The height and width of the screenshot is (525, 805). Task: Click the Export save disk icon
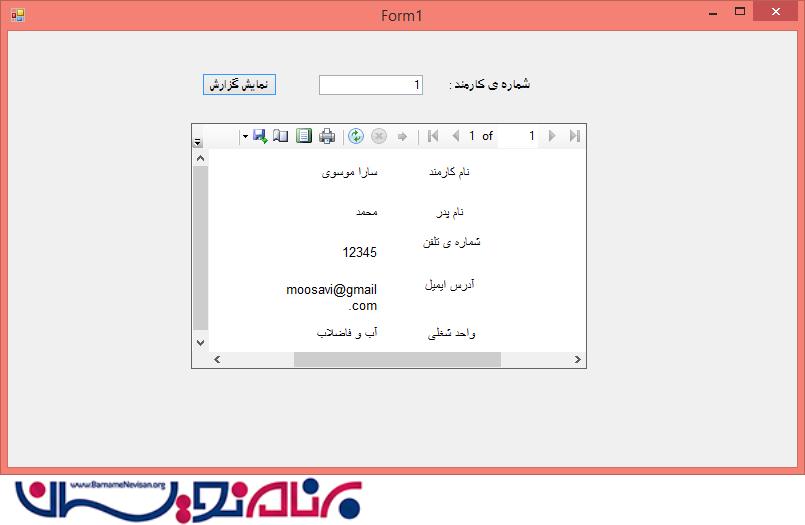[x=260, y=136]
